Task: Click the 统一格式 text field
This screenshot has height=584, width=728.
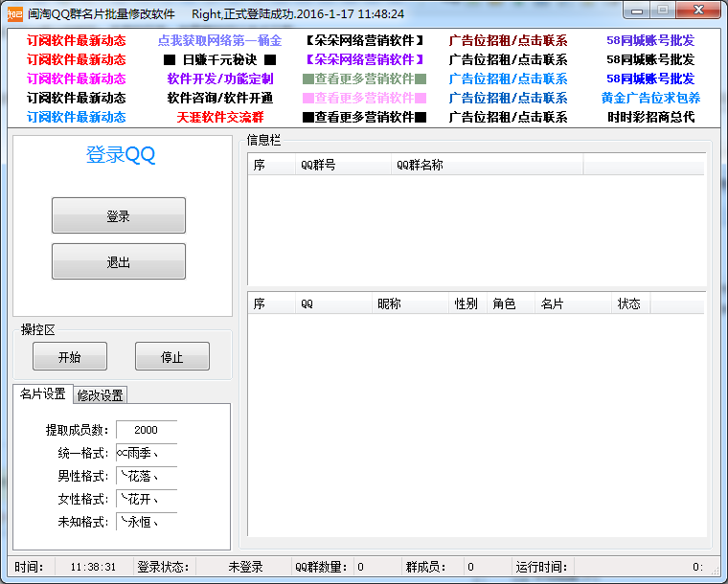Action: 147,453
